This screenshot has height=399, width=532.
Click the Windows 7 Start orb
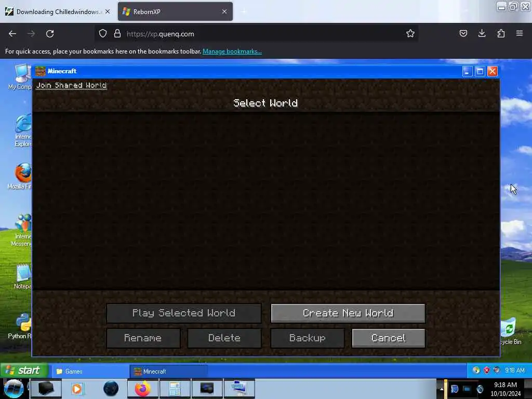14,389
